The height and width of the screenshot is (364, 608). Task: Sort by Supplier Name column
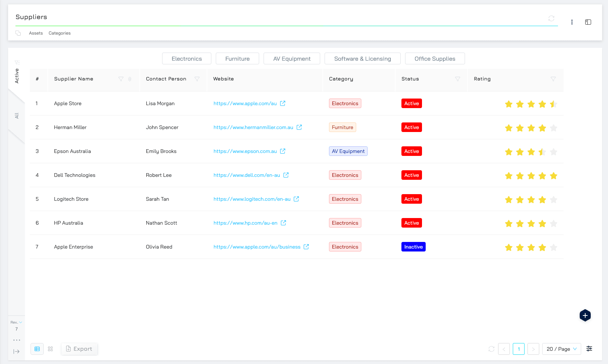point(130,79)
